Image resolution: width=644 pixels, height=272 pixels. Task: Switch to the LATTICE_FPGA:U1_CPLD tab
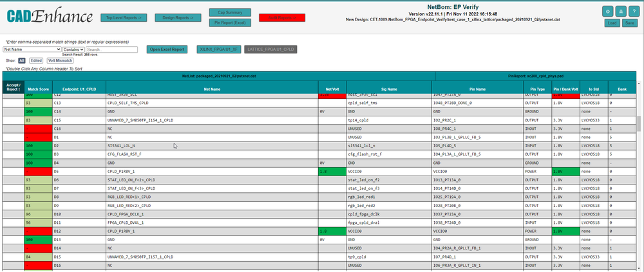click(270, 50)
